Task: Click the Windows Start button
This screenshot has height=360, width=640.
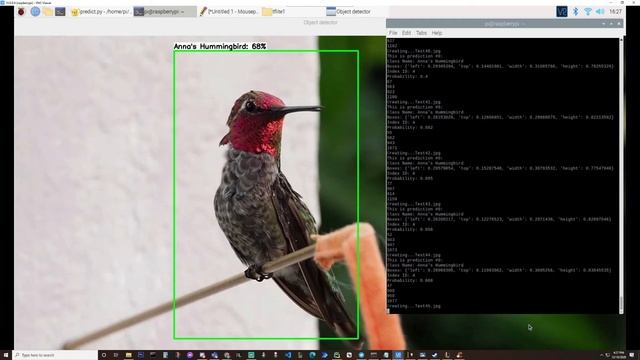Action: [x=6, y=355]
